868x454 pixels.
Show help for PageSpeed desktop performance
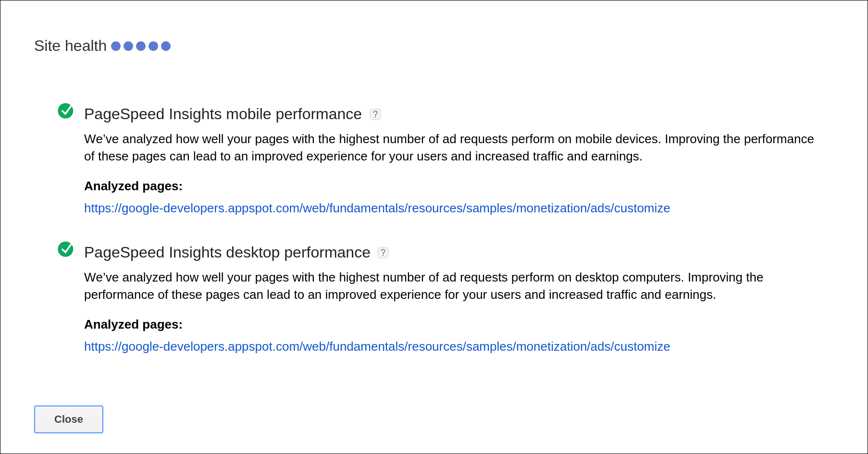383,253
